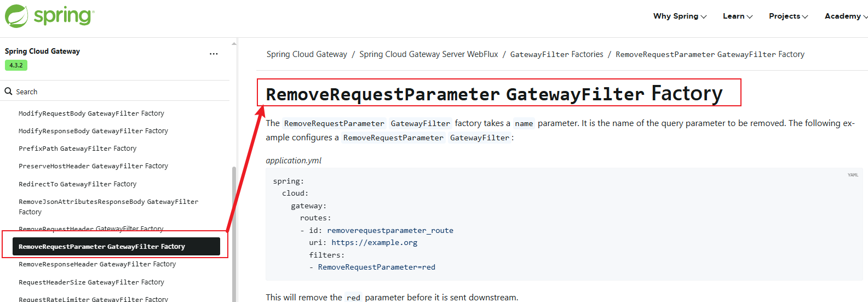Click the application.yml caption

click(x=294, y=161)
